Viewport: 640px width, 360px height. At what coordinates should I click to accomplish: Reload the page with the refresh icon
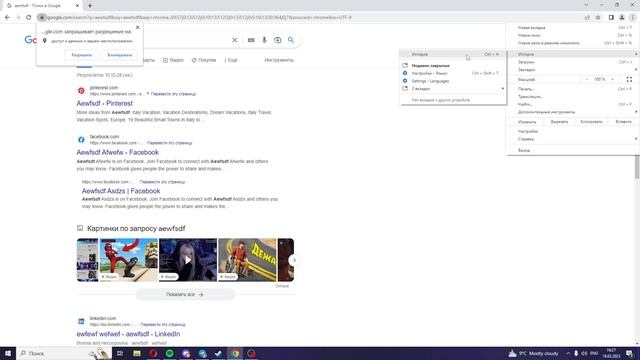(x=29, y=18)
